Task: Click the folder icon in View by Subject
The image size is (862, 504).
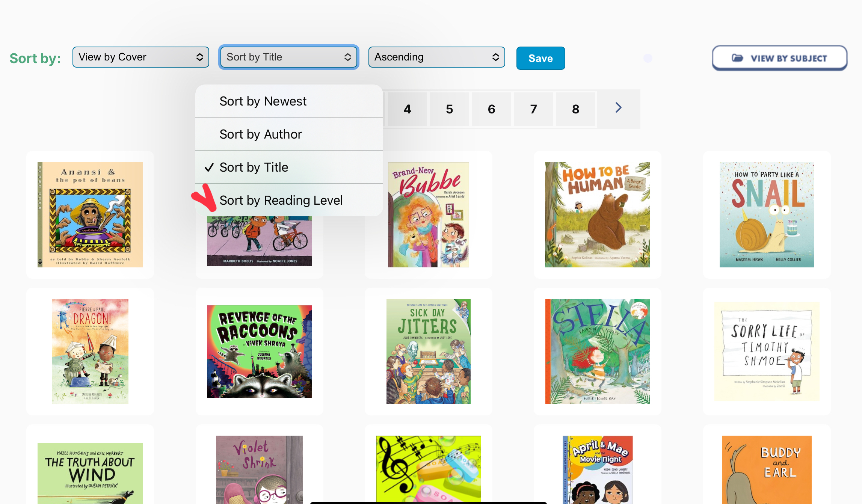Action: 737,58
